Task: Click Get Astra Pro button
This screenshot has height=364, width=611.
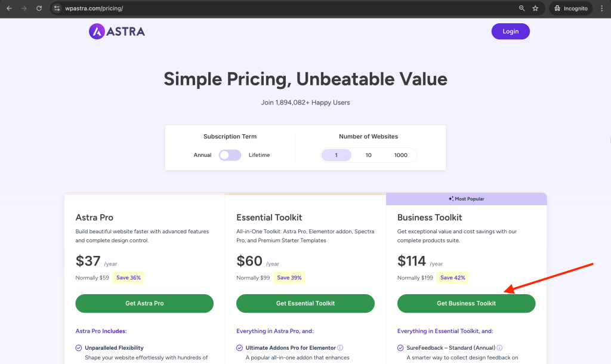Action: coord(144,303)
